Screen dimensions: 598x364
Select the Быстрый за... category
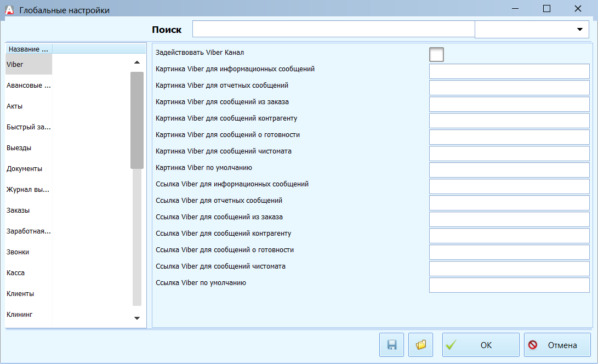tap(29, 127)
